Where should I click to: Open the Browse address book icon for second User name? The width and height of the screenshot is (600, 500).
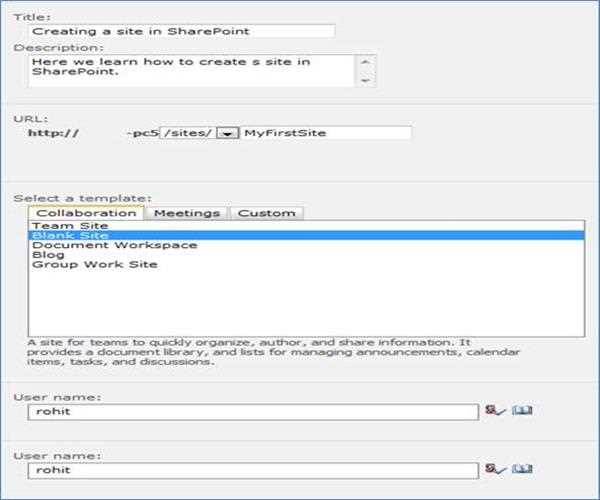(522, 468)
